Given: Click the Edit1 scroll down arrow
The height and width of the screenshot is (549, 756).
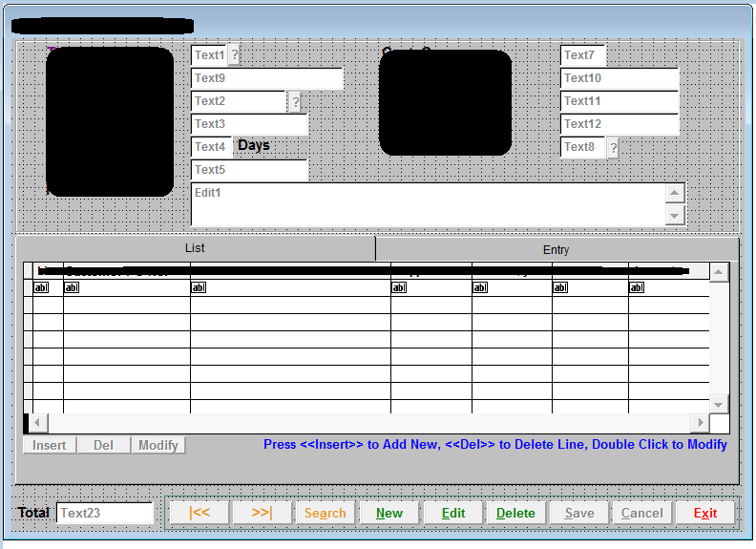Looking at the screenshot, I should [x=675, y=215].
